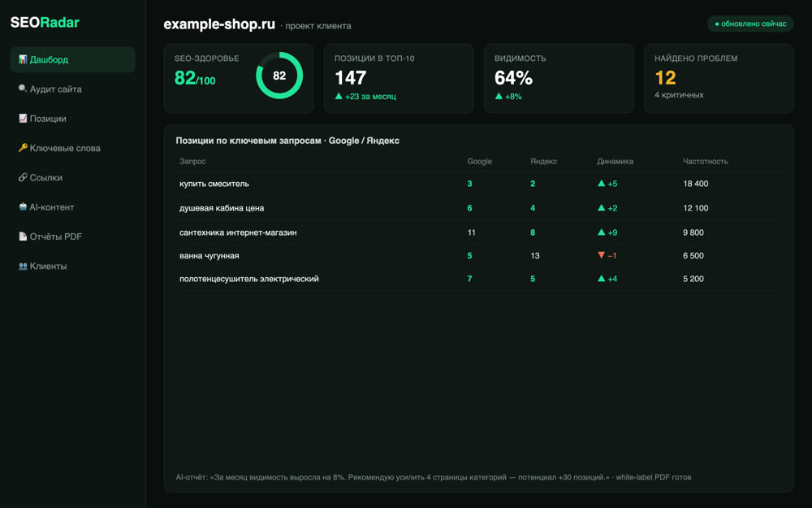Click the key icon for Ключевые слова
This screenshot has width=812, height=508.
coord(23,148)
